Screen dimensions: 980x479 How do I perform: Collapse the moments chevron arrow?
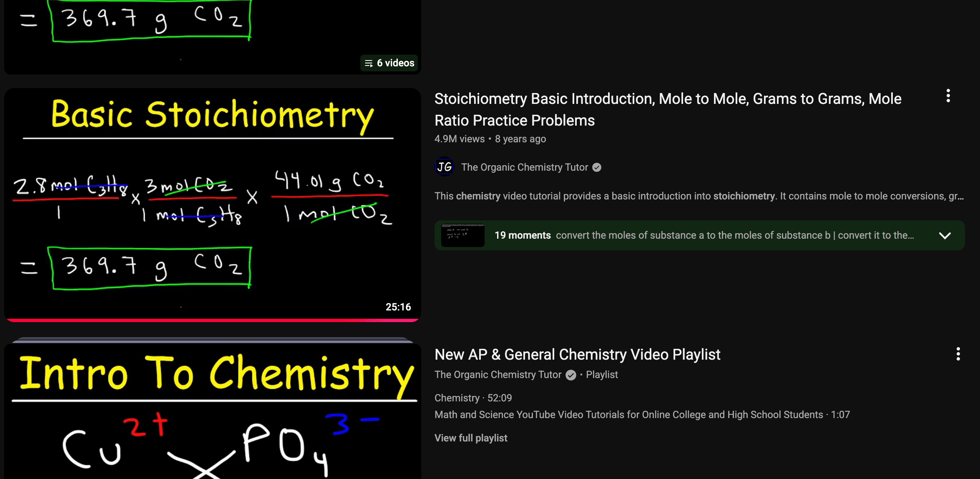(945, 235)
